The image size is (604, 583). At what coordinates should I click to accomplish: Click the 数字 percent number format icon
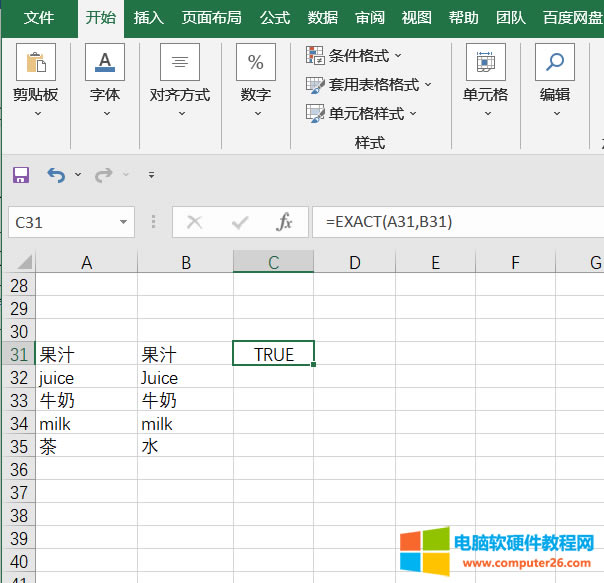(x=256, y=62)
